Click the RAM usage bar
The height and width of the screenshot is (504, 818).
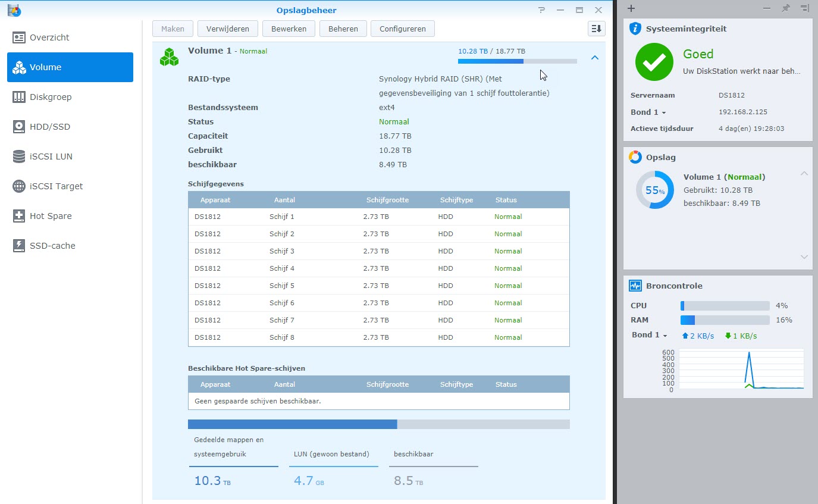coord(725,320)
